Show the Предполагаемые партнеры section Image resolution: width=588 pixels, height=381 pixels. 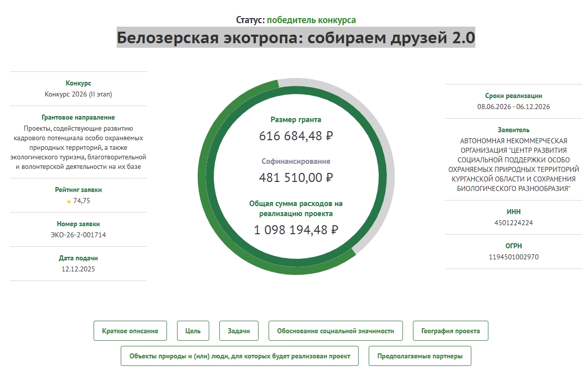(419, 356)
